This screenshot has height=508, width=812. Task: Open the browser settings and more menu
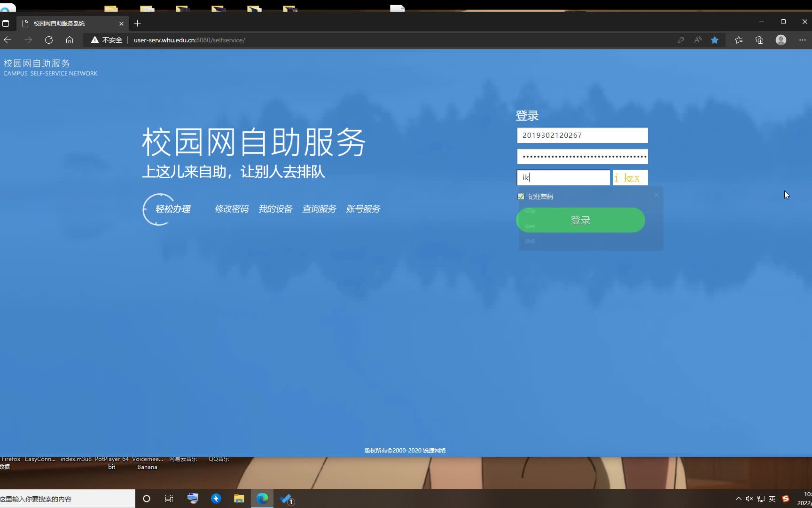tap(802, 40)
